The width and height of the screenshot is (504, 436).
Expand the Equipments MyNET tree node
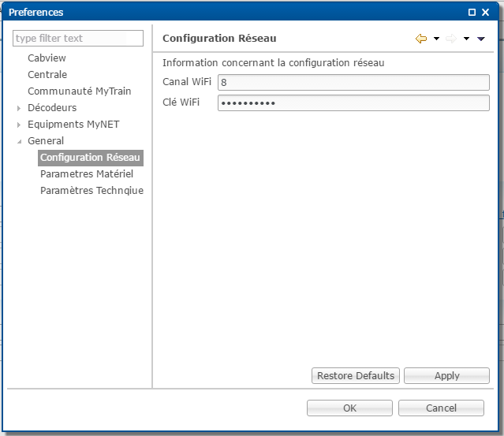[x=19, y=125]
